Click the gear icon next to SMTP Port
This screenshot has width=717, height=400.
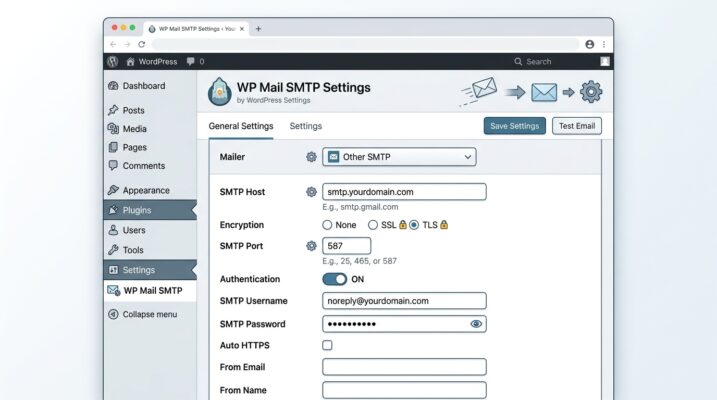tap(311, 246)
